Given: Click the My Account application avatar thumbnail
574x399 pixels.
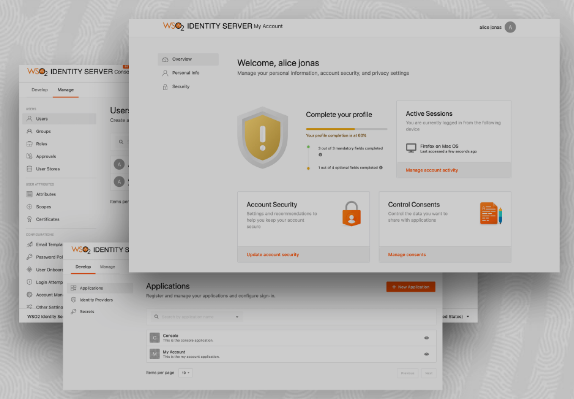Looking at the screenshot, I should click(x=155, y=354).
